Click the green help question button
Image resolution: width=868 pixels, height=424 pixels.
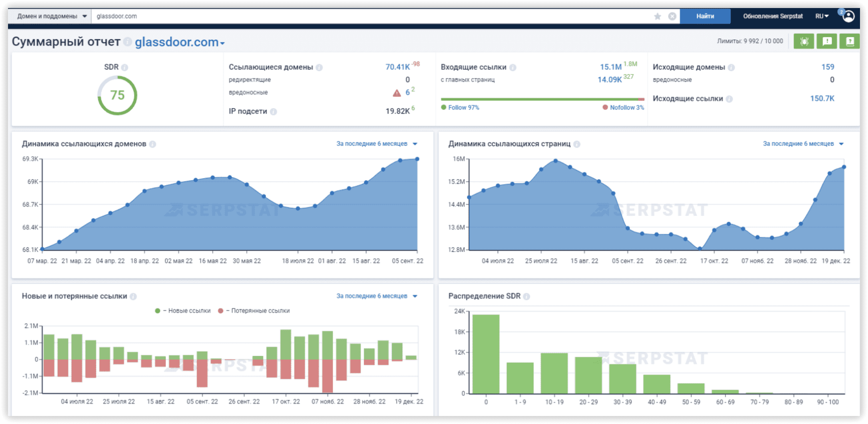(850, 41)
